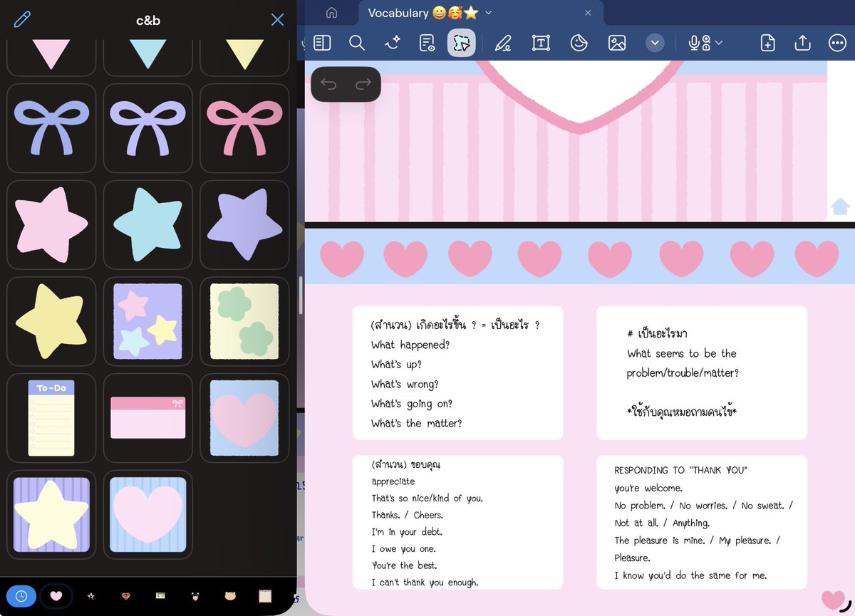Select the blue triangle sticker

[x=147, y=54]
